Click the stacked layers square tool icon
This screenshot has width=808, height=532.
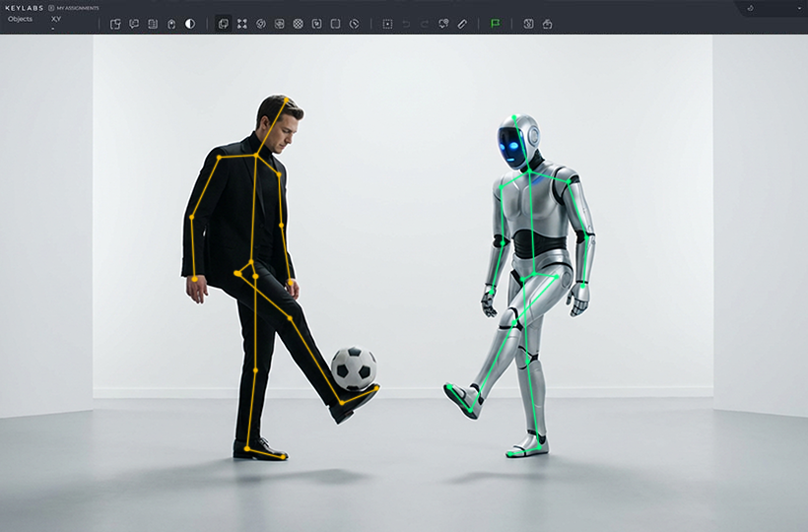tap(279, 24)
